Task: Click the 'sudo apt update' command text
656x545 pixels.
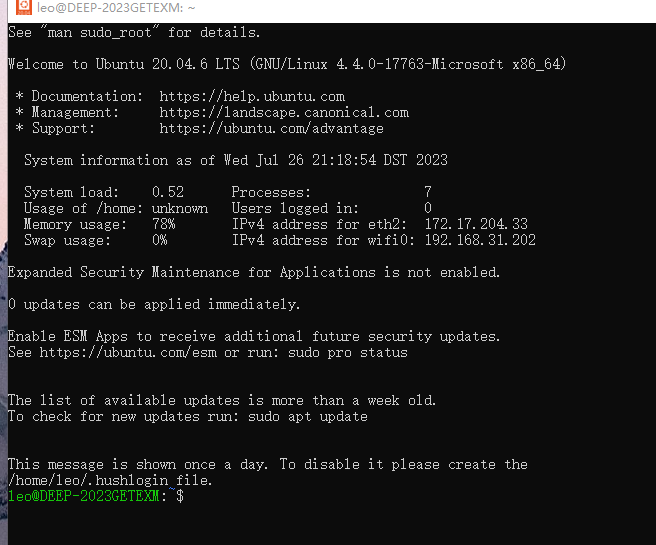Action: tap(308, 417)
